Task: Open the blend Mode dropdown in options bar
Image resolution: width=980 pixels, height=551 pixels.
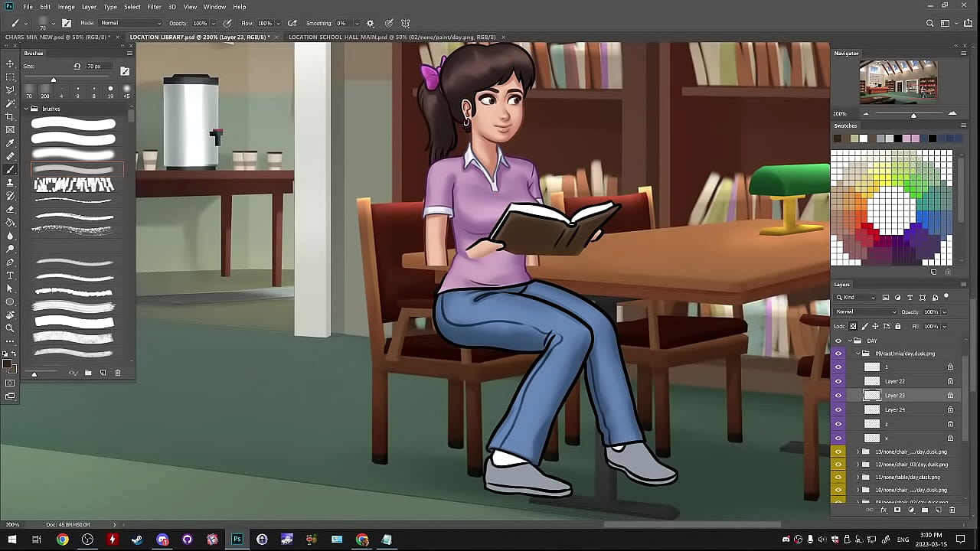Action: 131,23
